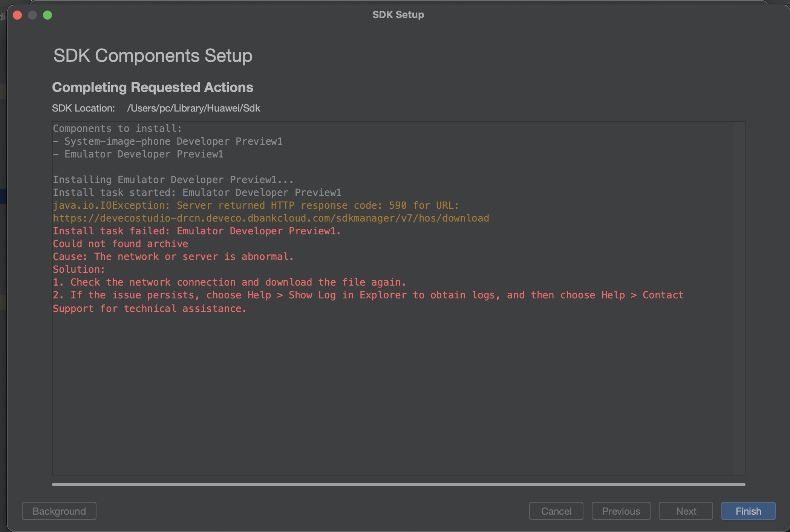This screenshot has height=532, width=790.
Task: Click the 'Components to install:' line
Action: point(117,128)
